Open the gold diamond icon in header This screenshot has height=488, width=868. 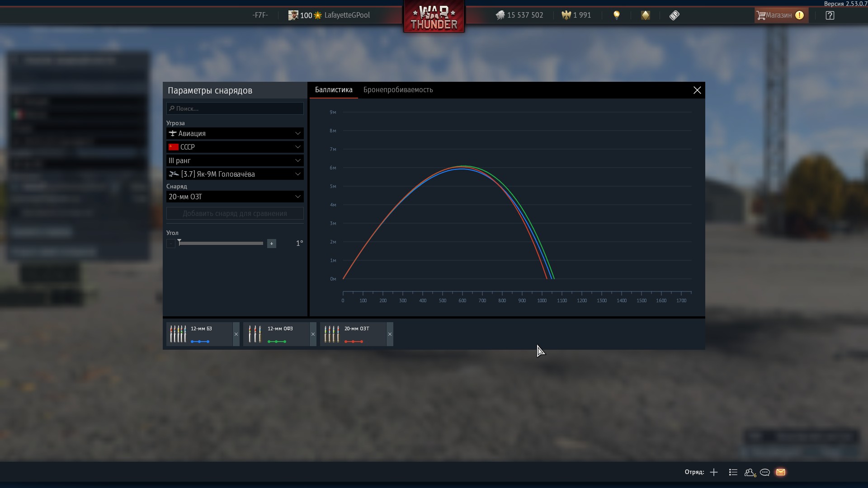click(x=646, y=15)
